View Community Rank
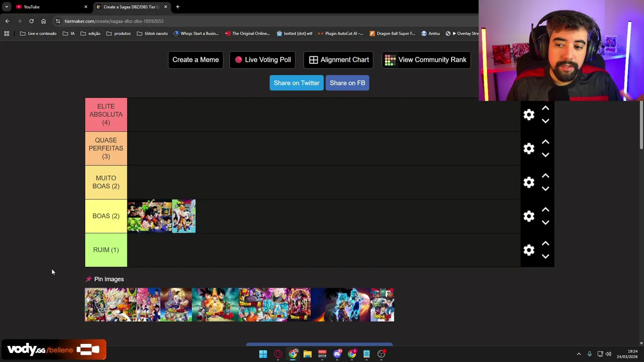Screen dimensions: 644x362 [426, 60]
